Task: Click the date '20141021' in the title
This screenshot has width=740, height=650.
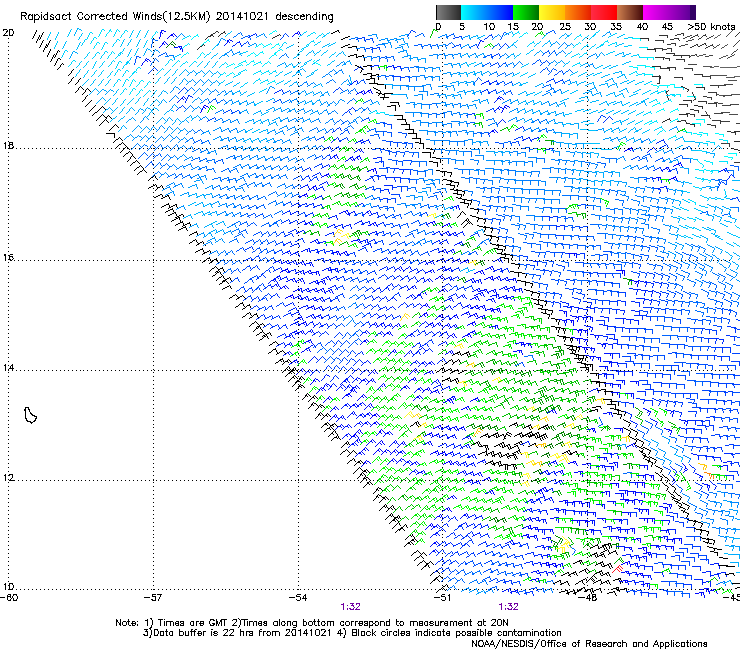Action: [x=243, y=17]
